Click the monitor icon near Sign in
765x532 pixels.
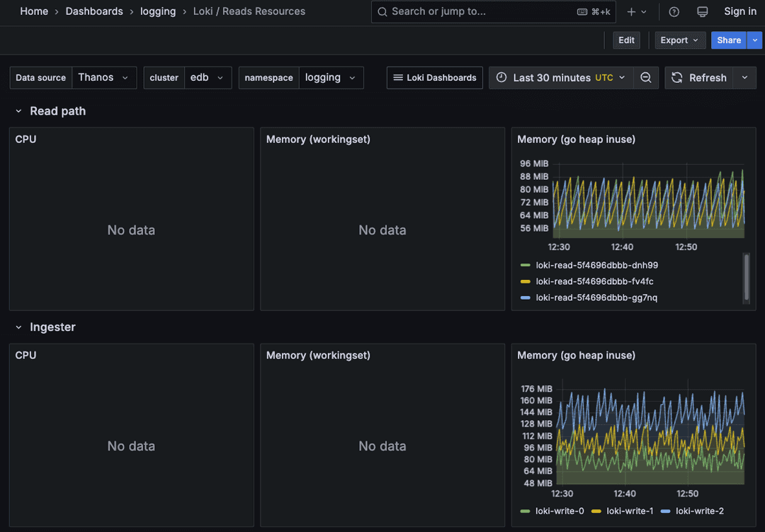click(x=702, y=11)
